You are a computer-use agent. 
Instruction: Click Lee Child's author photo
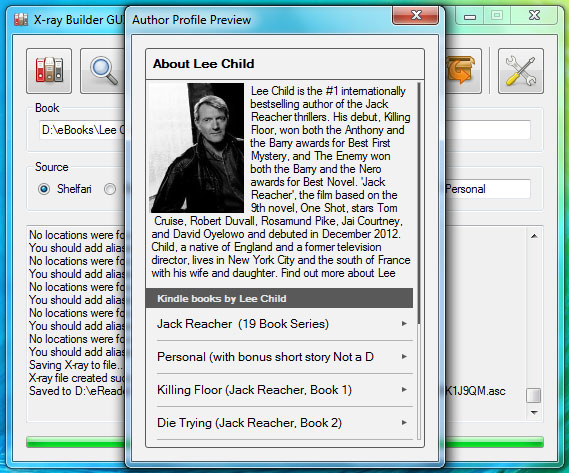point(197,148)
